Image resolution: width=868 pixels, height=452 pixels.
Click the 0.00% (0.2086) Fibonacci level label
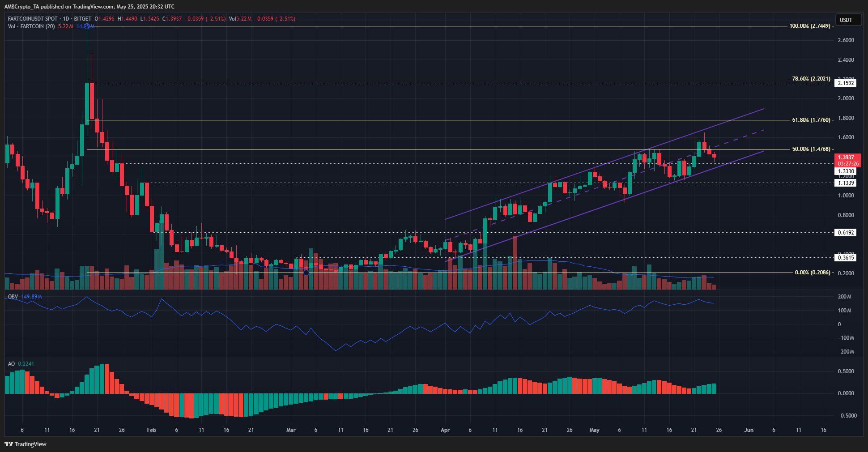click(x=812, y=273)
